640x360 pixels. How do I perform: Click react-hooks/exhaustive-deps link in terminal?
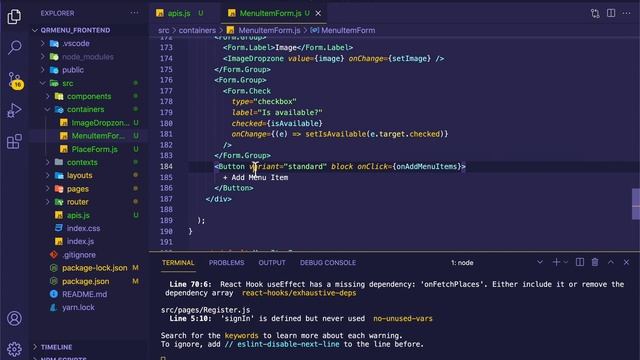click(x=299, y=293)
